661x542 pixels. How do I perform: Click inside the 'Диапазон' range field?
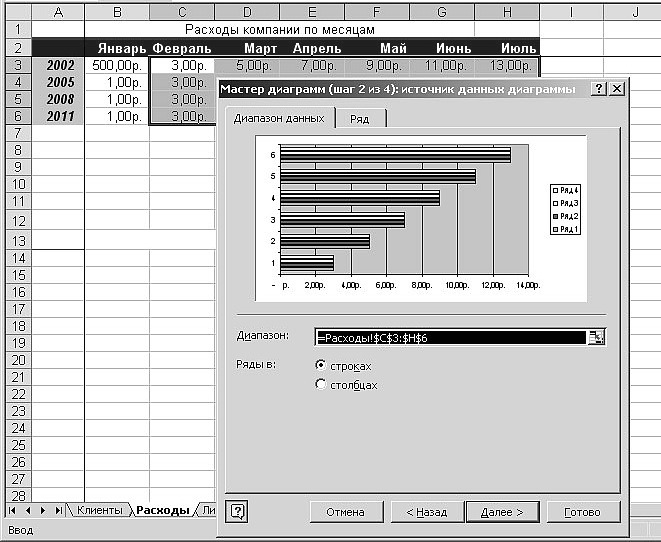click(450, 337)
